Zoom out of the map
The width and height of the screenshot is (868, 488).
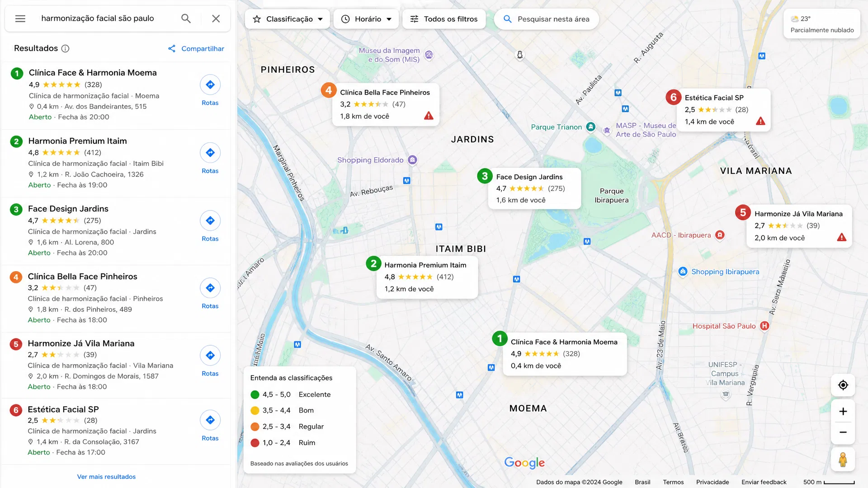coord(843,432)
